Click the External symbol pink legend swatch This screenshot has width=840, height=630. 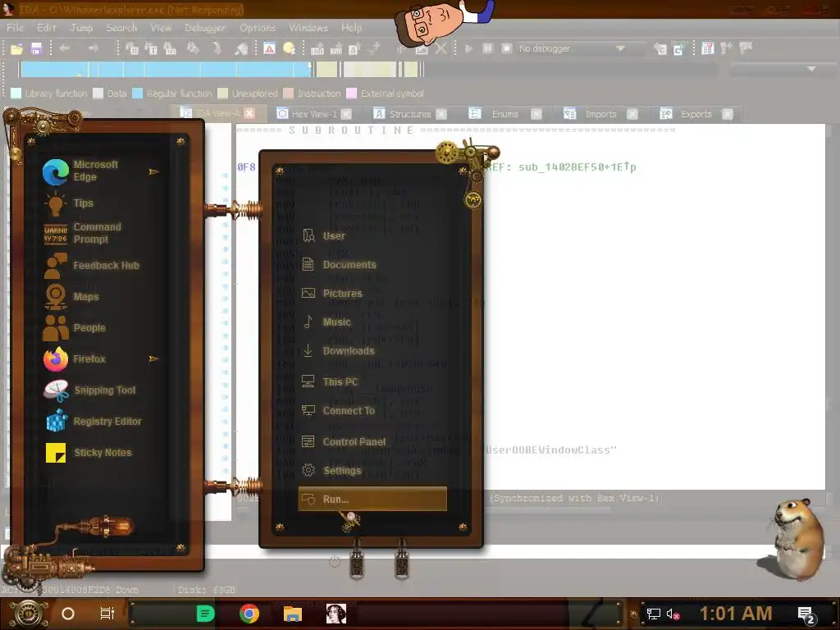click(x=351, y=94)
